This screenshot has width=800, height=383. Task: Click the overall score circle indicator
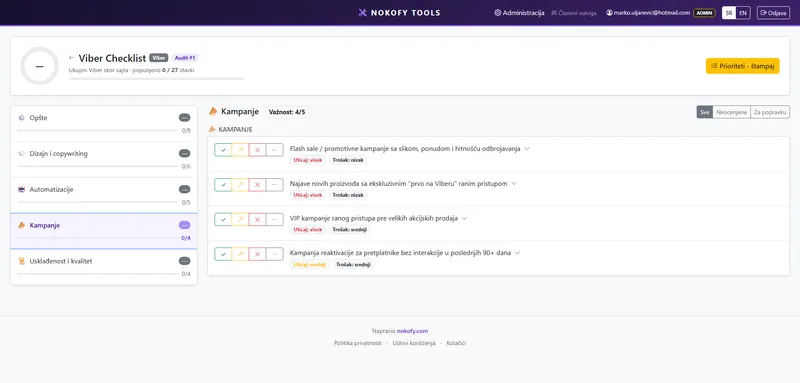point(39,66)
